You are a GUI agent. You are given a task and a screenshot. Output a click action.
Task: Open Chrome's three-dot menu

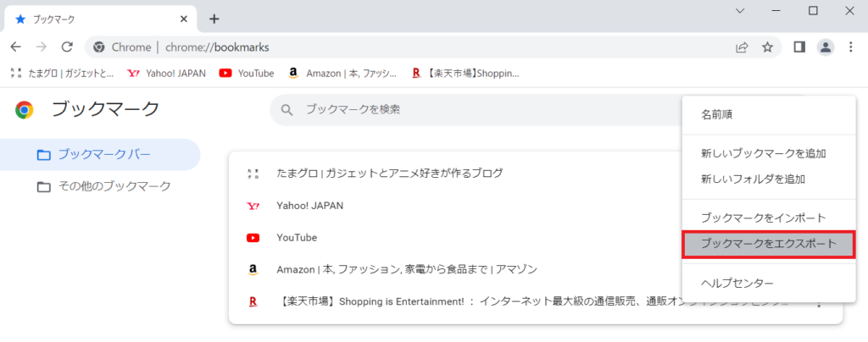851,47
